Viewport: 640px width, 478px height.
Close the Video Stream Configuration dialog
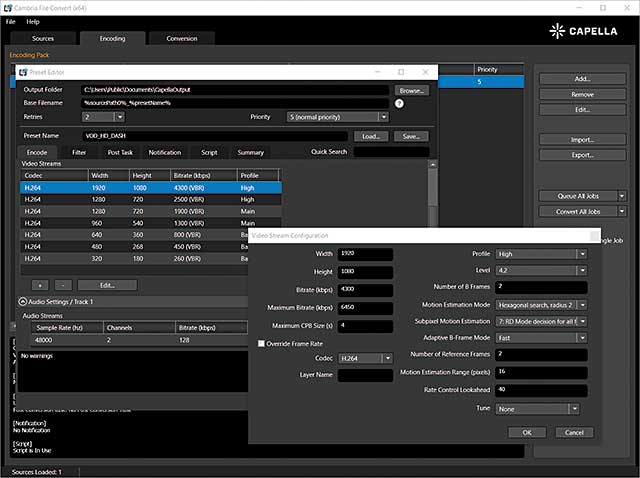[x=595, y=236]
